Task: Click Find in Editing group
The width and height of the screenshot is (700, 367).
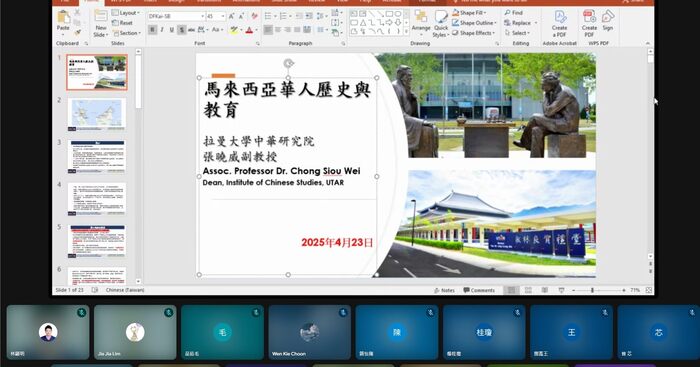Action: coord(514,13)
